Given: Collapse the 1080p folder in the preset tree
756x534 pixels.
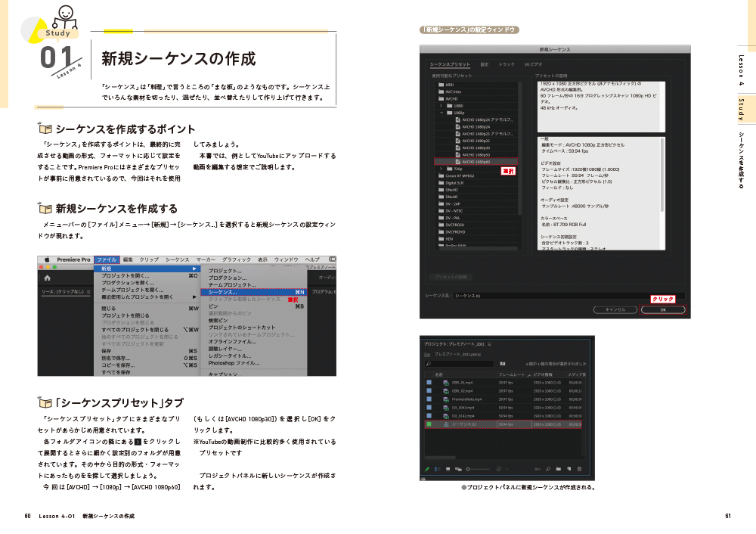Looking at the screenshot, I should pos(442,113).
